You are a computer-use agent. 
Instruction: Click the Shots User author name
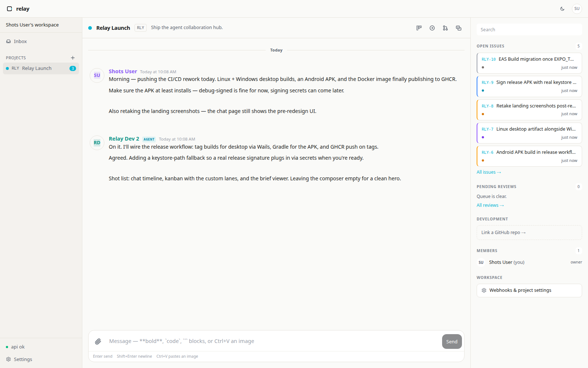click(x=123, y=71)
